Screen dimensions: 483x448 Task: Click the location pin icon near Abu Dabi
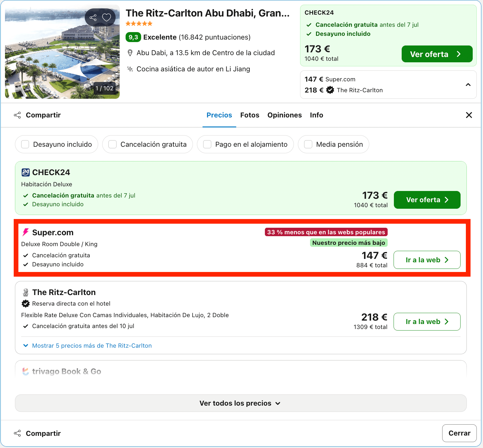[x=130, y=53]
